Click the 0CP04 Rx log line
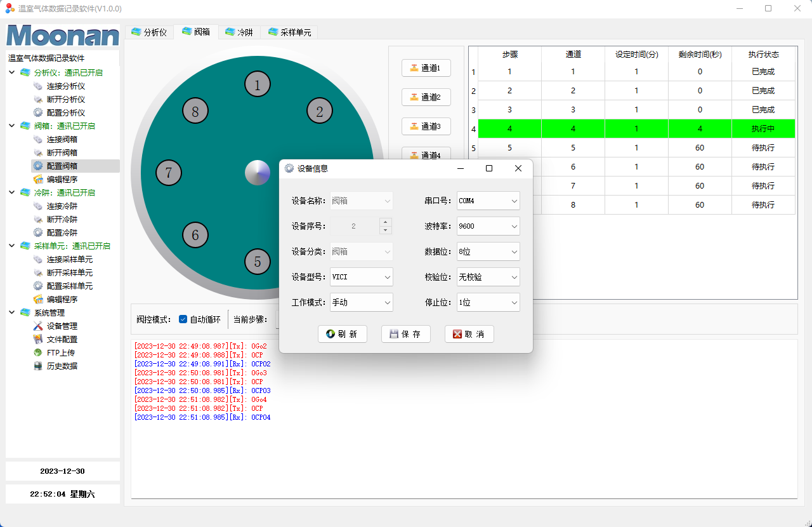 click(x=202, y=417)
